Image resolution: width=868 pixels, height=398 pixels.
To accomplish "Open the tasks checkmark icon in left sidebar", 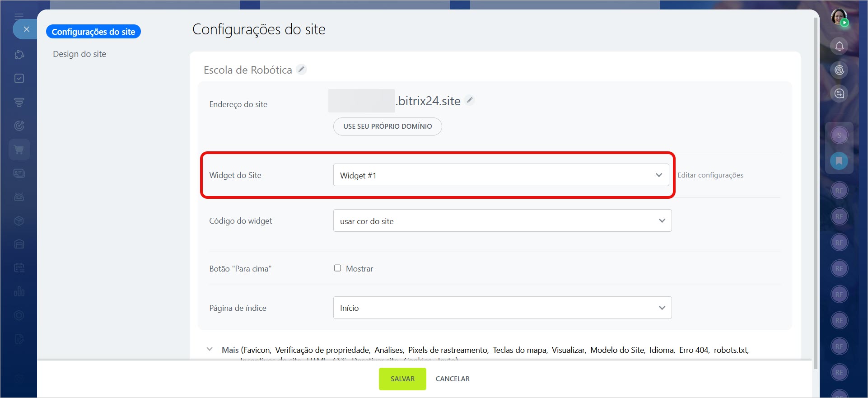I will point(19,79).
